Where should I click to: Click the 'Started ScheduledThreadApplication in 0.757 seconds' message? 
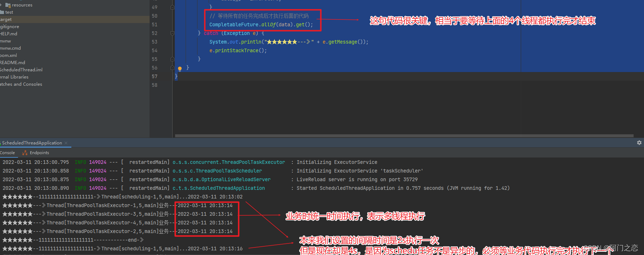coord(403,188)
